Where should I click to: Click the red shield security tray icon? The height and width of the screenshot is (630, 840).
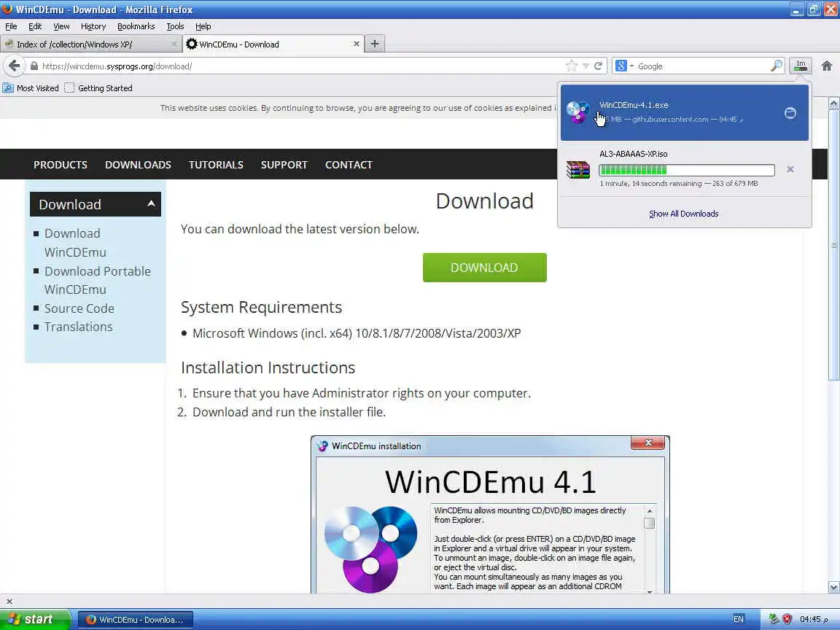point(787,619)
